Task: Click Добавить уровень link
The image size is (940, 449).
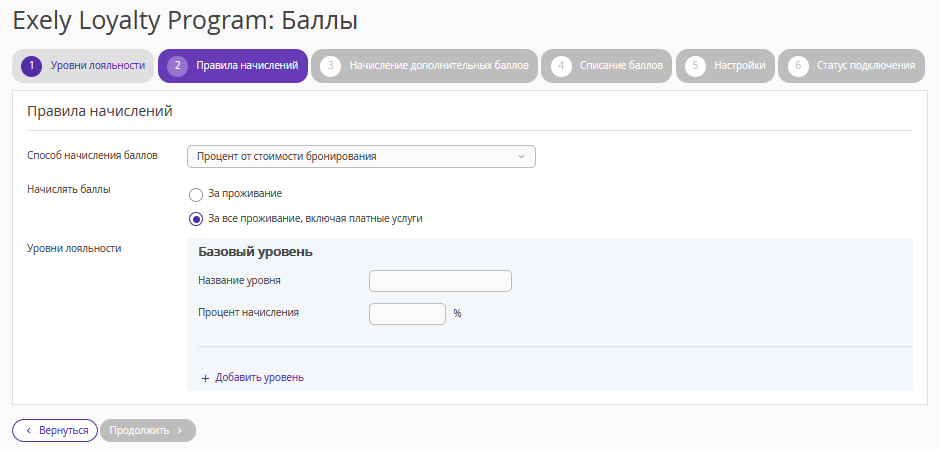Action: pyautogui.click(x=260, y=378)
